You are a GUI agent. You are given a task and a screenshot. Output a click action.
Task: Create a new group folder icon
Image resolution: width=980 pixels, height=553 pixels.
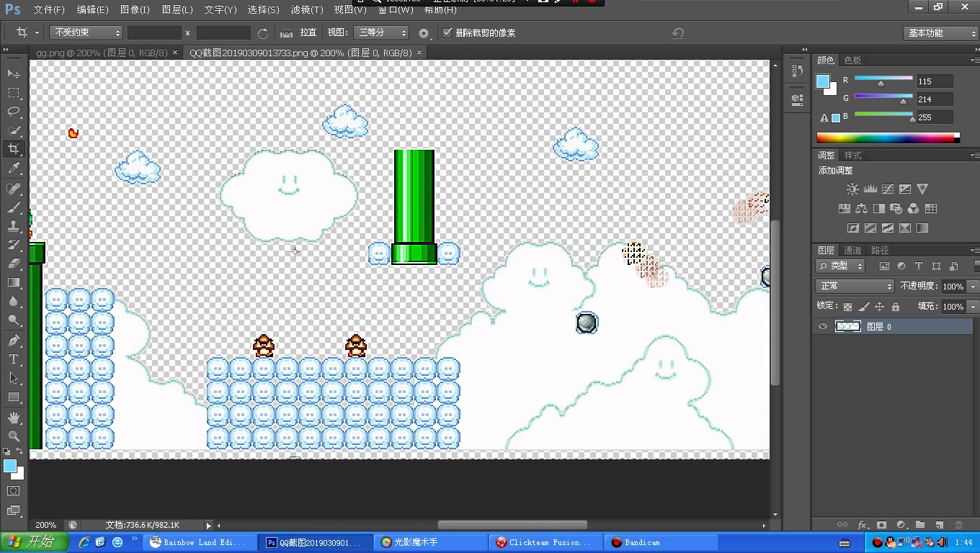coord(920,526)
